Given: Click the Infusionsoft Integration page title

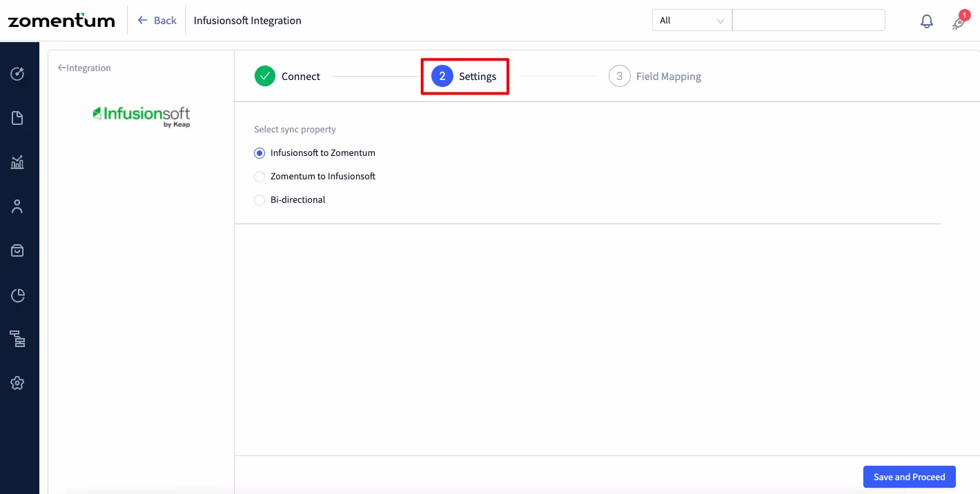Looking at the screenshot, I should click(x=247, y=21).
